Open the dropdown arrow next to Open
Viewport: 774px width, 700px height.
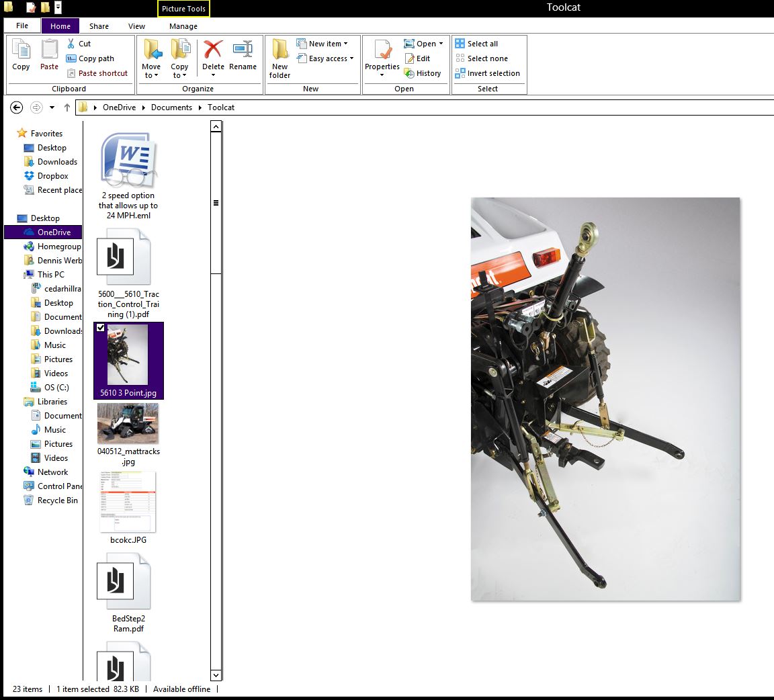(x=441, y=44)
